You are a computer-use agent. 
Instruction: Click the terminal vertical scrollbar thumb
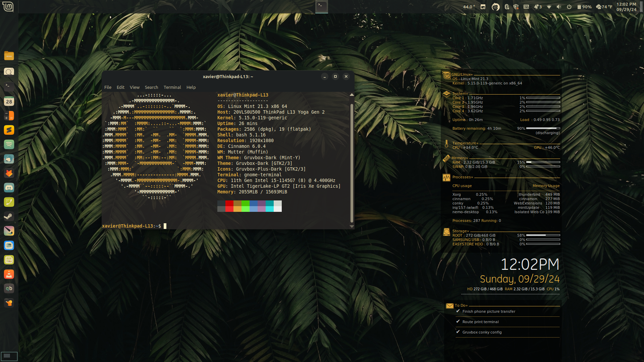352,163
